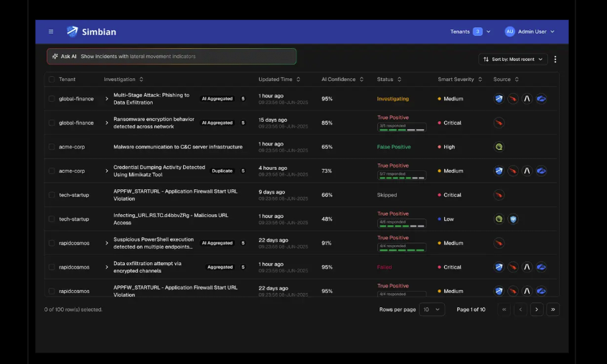Click Simbian source icon in Data exfiltration row
Screen dimensions: 607x364
tap(499, 267)
